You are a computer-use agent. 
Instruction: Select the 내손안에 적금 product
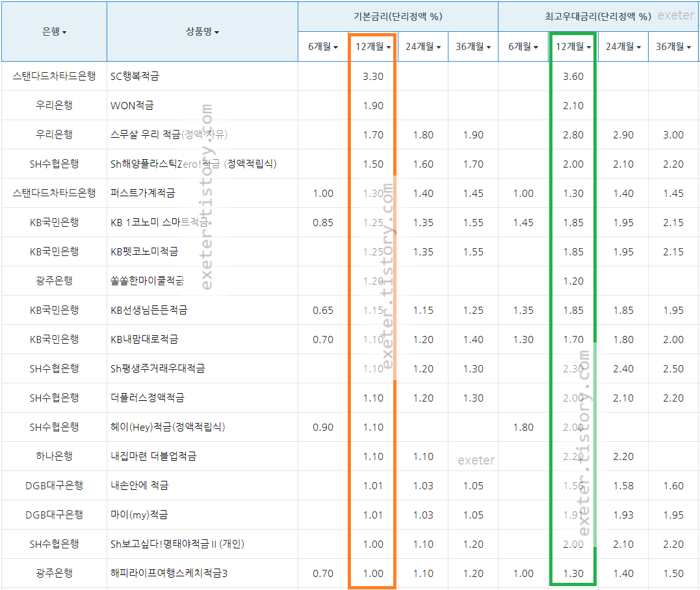pyautogui.click(x=140, y=485)
